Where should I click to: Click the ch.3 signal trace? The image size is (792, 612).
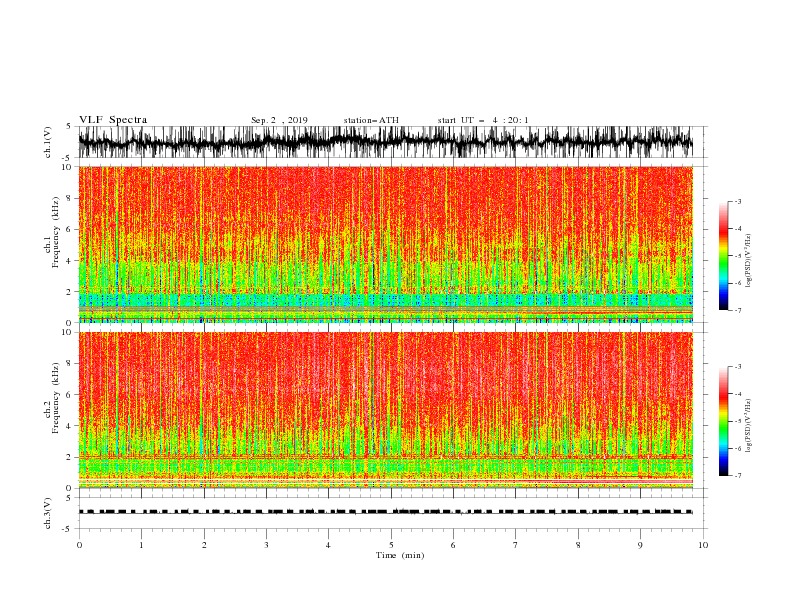[x=385, y=512]
